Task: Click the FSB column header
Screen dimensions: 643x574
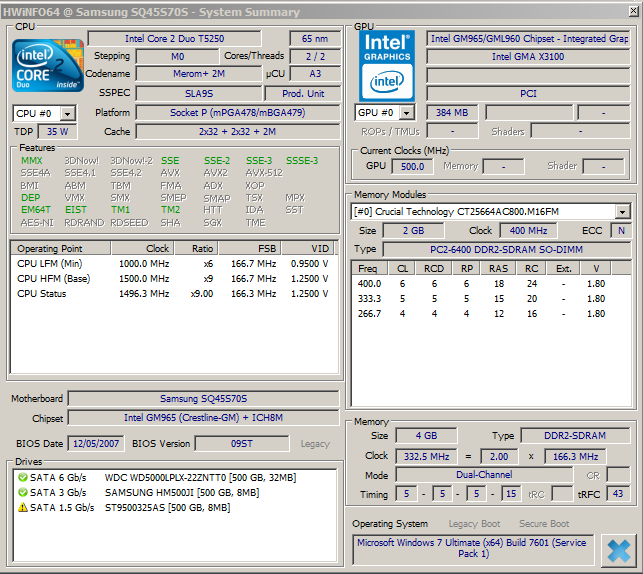Action: [250, 248]
